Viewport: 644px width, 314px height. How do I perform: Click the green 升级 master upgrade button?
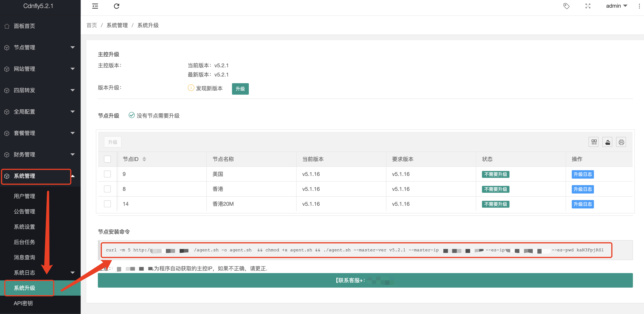[240, 89]
